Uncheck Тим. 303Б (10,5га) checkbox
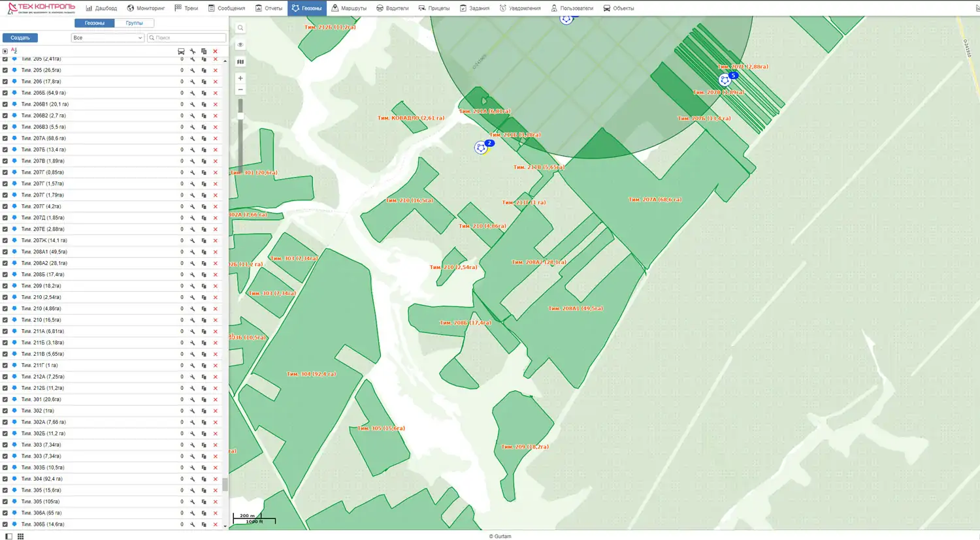 point(5,468)
